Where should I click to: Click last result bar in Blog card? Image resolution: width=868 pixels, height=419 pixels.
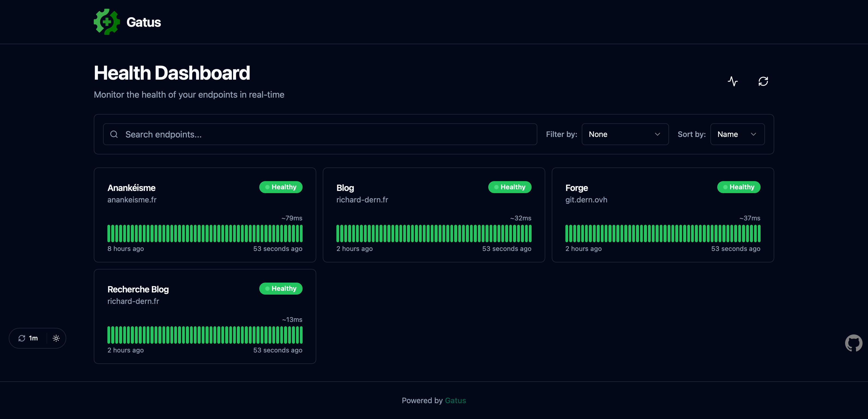[x=530, y=233]
